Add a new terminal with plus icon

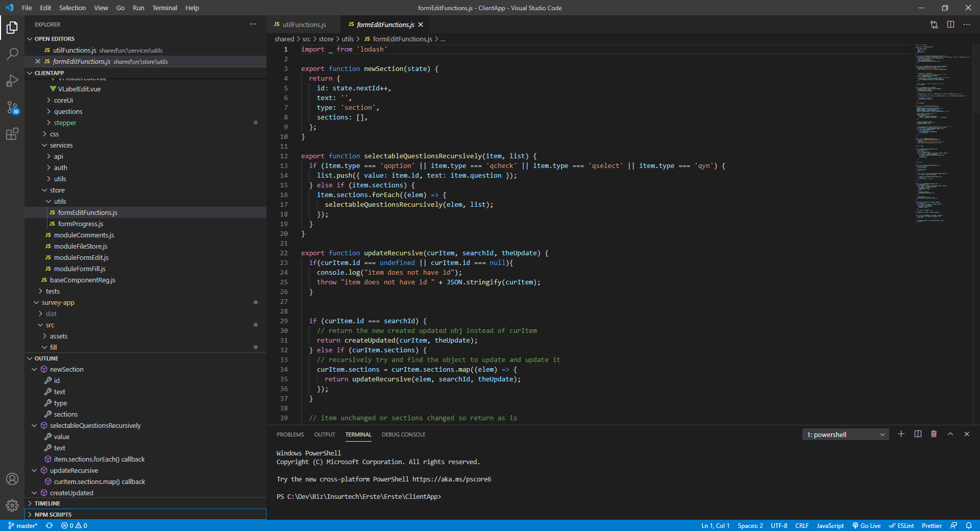tap(901, 434)
